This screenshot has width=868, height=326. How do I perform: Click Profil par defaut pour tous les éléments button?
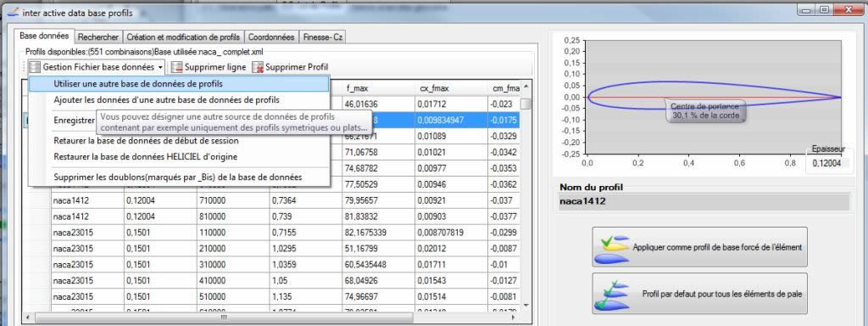(x=699, y=293)
